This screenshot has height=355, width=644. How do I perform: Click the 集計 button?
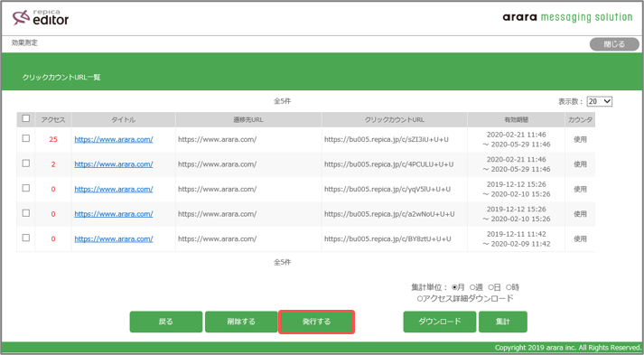[503, 322]
